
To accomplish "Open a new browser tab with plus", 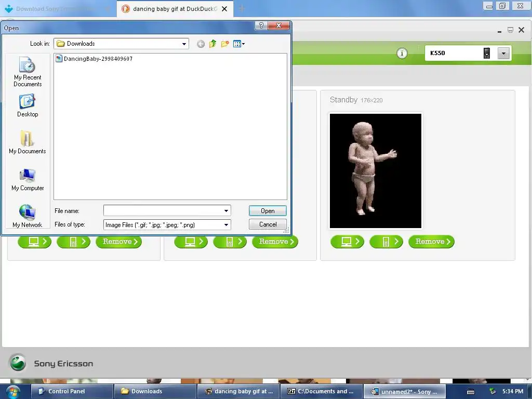I will click(x=242, y=9).
